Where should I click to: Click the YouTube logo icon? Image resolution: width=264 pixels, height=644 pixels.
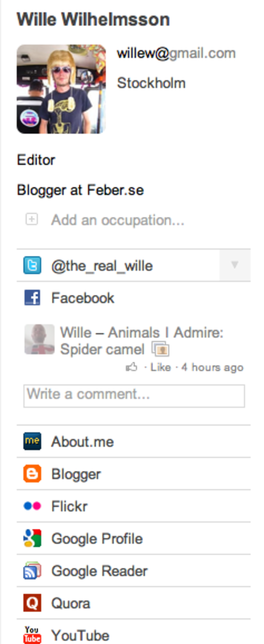(x=32, y=635)
